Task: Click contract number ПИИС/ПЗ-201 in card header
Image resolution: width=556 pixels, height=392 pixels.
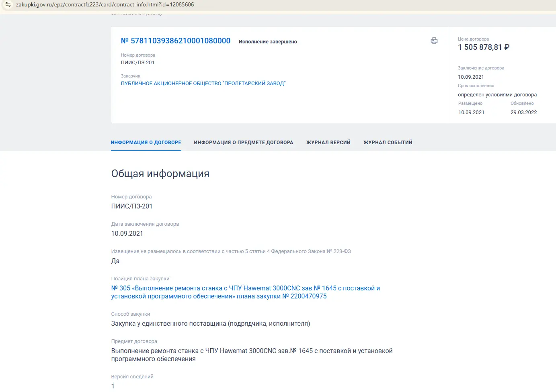Action: pyautogui.click(x=137, y=63)
